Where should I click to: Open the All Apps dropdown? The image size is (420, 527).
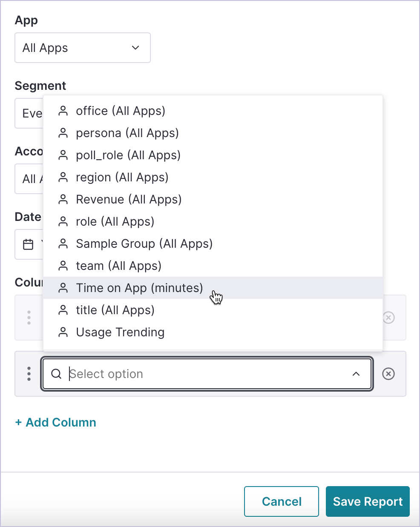82,48
